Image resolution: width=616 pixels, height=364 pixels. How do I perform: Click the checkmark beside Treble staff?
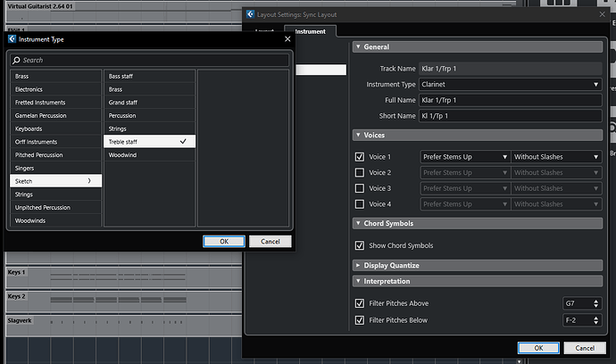point(183,141)
